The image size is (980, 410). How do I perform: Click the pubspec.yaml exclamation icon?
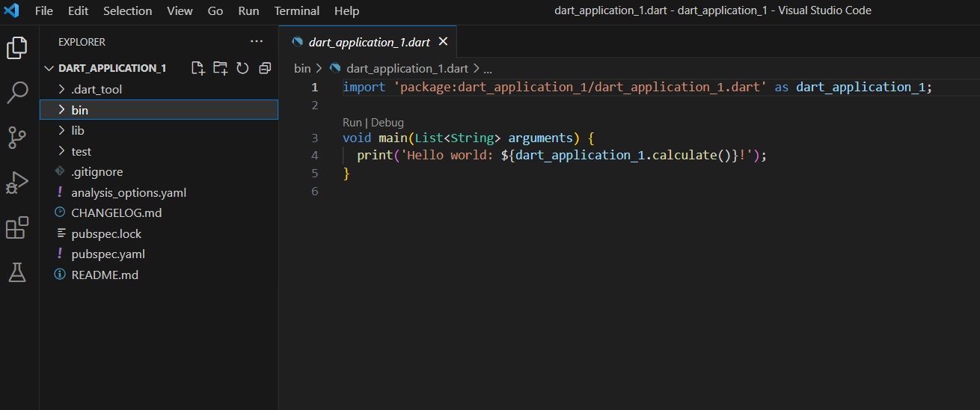[x=60, y=254]
